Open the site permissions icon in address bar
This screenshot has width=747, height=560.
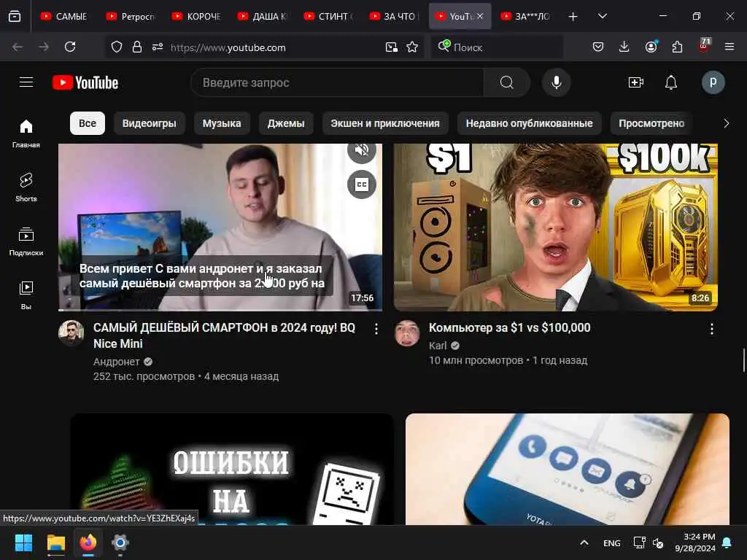(158, 47)
